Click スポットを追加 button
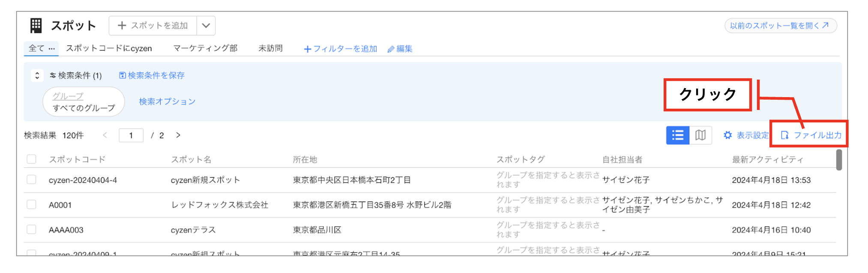Image resolution: width=868 pixels, height=273 pixels. (153, 26)
